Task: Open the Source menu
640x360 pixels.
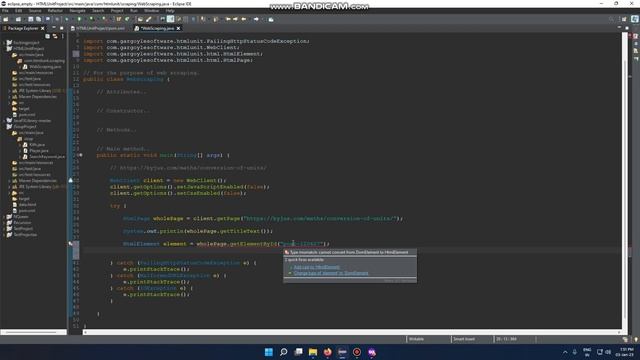Action: click(x=35, y=11)
